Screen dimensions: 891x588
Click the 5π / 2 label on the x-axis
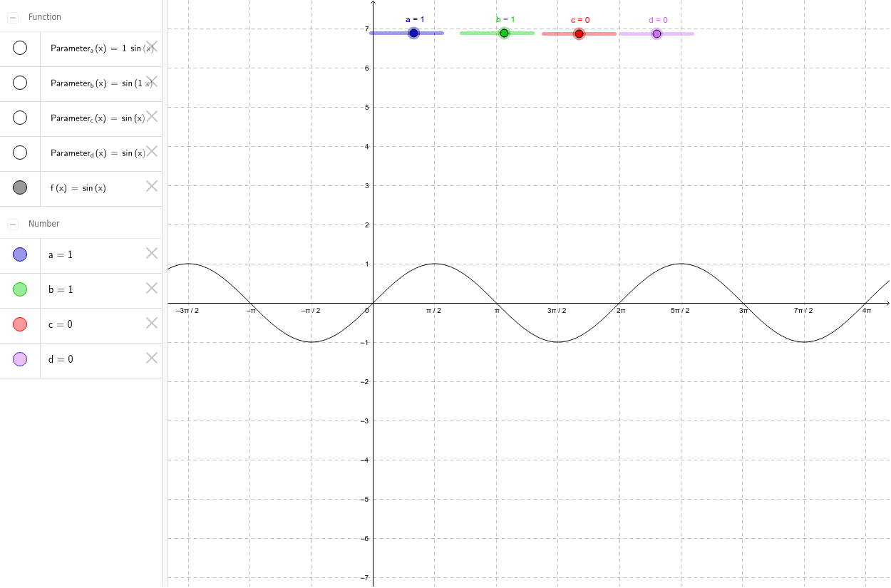tap(680, 310)
